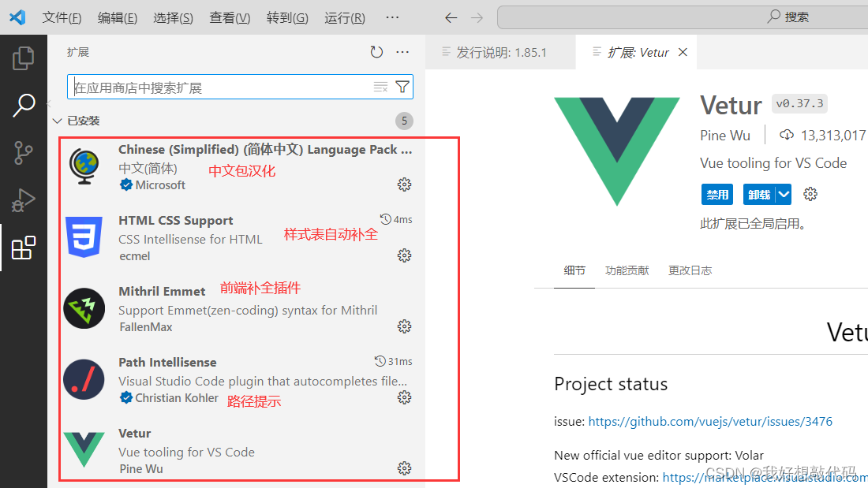Open the 转到(G) menu

tap(287, 17)
